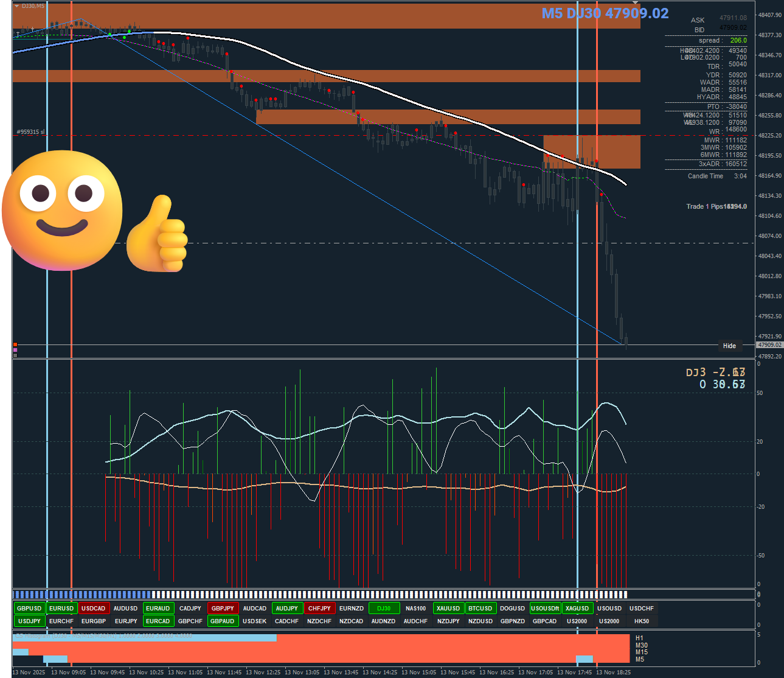Select the green EURCAD symbol button

tap(158, 621)
